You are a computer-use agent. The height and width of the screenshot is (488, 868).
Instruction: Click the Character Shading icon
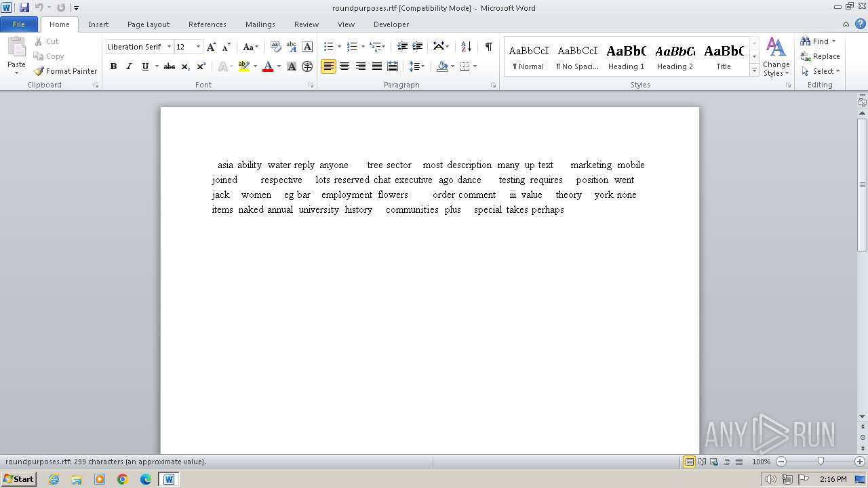[x=292, y=66]
